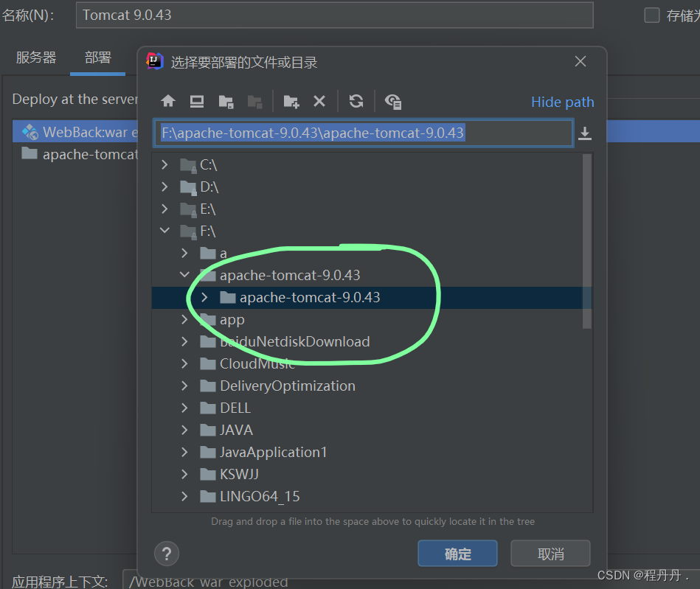Jump to project directory icon
The image size is (700, 589).
(226, 102)
